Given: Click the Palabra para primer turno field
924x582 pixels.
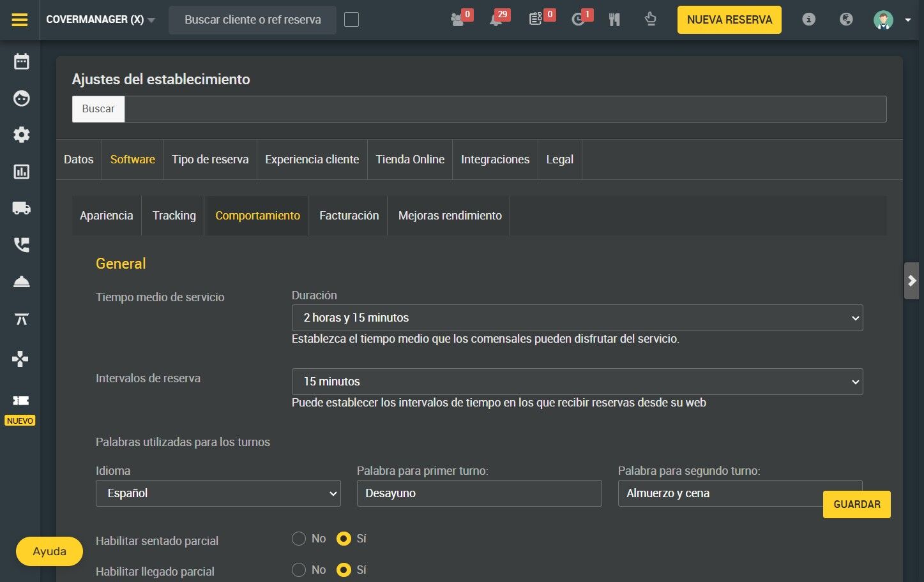Looking at the screenshot, I should [479, 493].
